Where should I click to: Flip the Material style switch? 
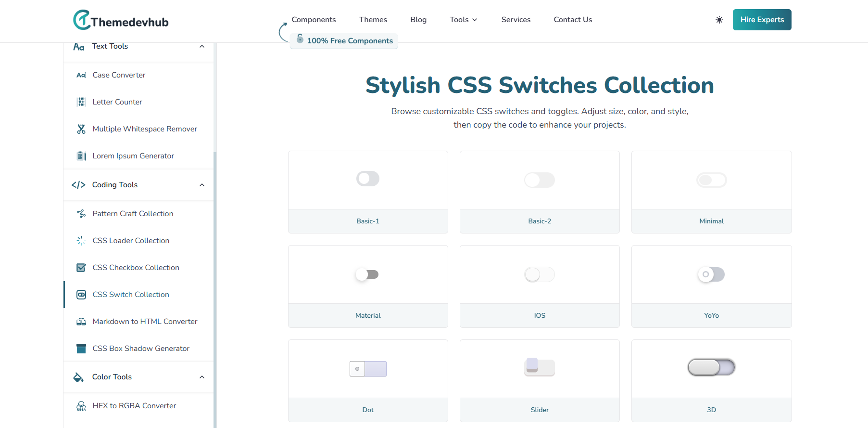368,274
